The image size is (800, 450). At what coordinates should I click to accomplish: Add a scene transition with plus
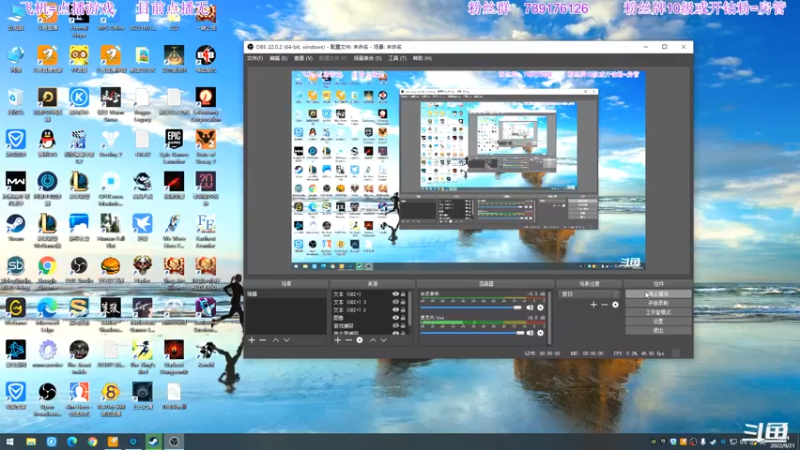pos(593,305)
